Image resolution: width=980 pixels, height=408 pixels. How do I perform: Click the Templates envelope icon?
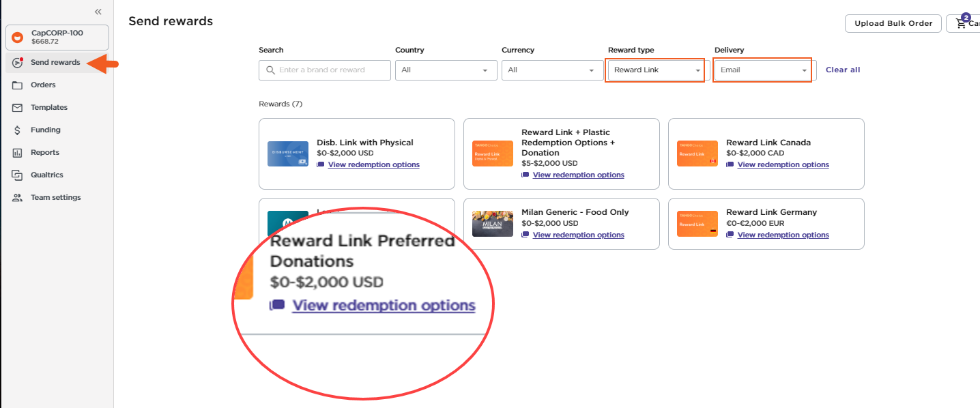click(18, 108)
